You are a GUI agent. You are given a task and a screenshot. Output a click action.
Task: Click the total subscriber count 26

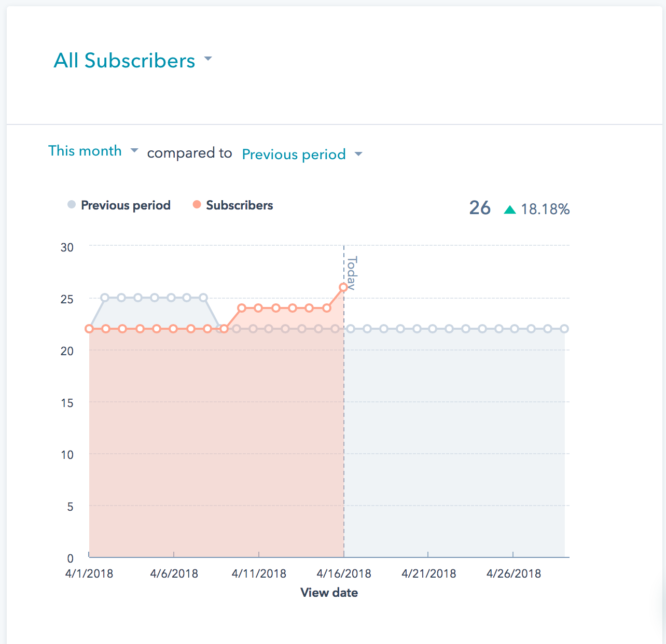(480, 208)
